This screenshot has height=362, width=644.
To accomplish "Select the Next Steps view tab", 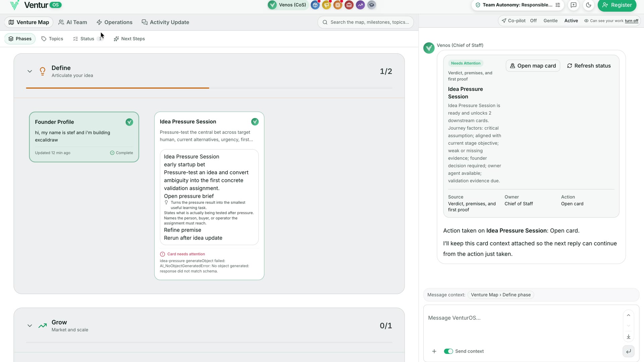I will coord(129,39).
